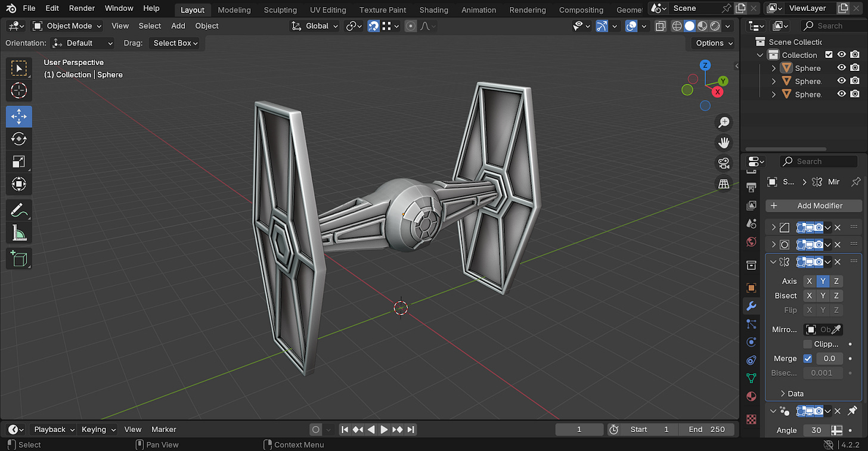Select the Add Cube tool
Viewport: 868px width, 451px height.
19,259
